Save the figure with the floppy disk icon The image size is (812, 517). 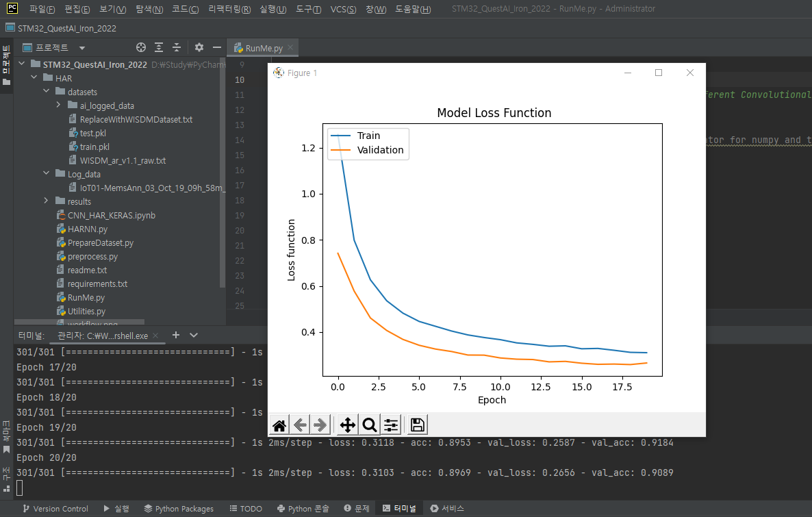pos(418,425)
